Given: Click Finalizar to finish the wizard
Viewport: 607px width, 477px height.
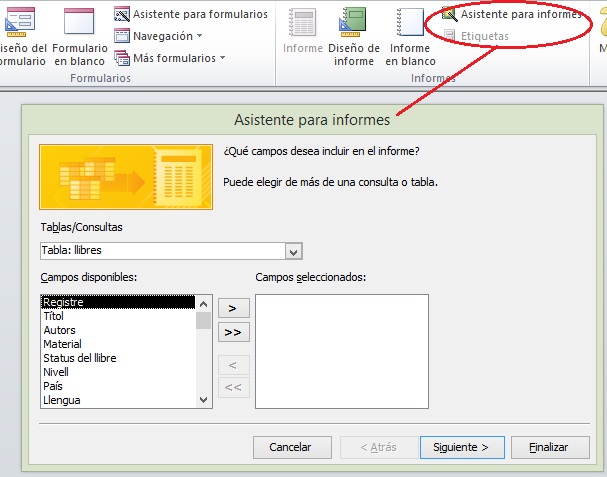Looking at the screenshot, I should (x=550, y=448).
